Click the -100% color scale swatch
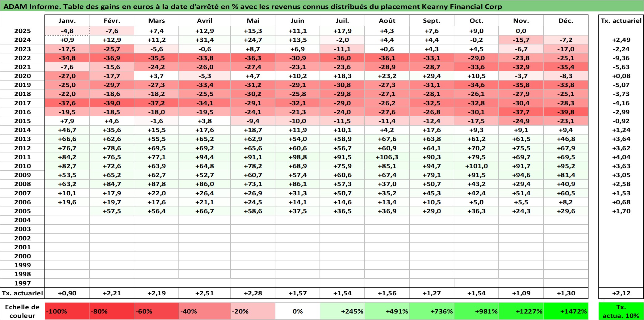Viewport: 644px width, 320px height. click(x=67, y=311)
